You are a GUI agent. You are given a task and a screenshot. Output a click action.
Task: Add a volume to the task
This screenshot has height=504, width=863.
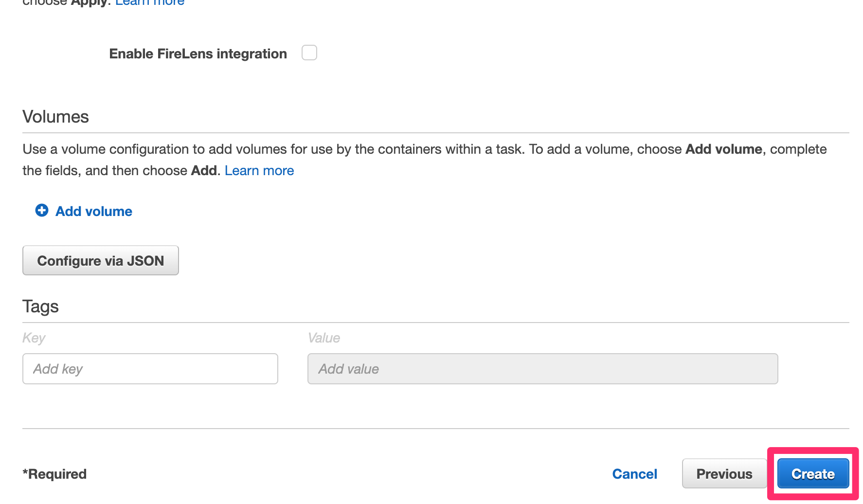93,211
